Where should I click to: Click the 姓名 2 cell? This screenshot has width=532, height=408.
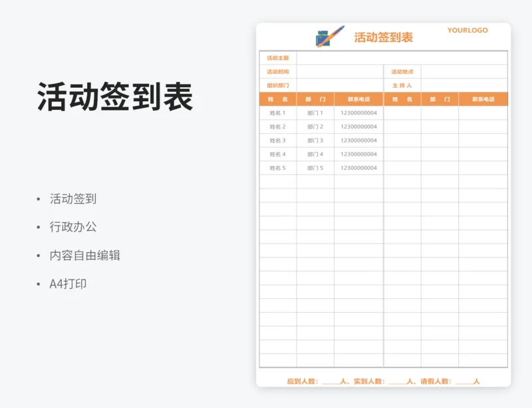278,126
